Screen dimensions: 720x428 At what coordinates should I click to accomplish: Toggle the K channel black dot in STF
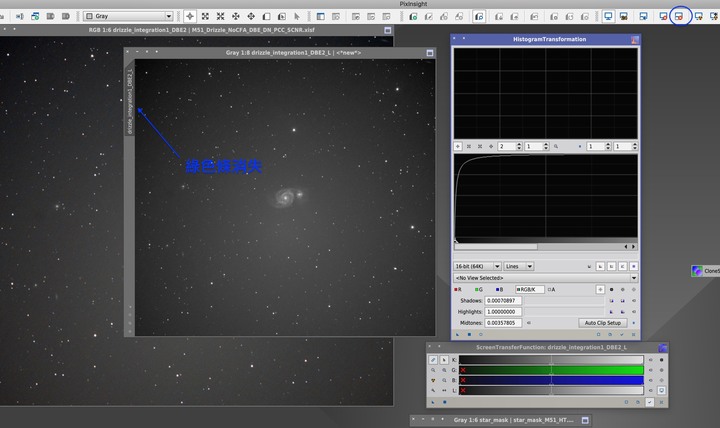click(x=662, y=360)
